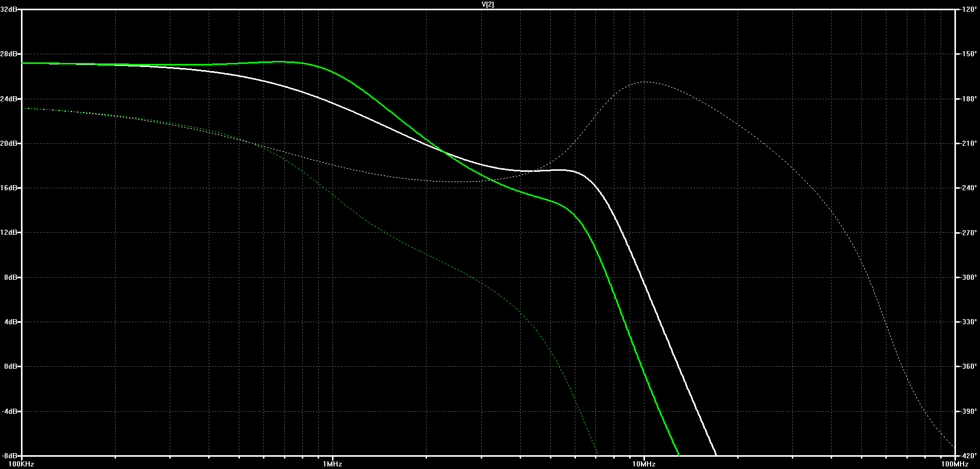Screen dimensions: 980x469
Task: Click the -360° phase axis label
Action: coord(968,366)
